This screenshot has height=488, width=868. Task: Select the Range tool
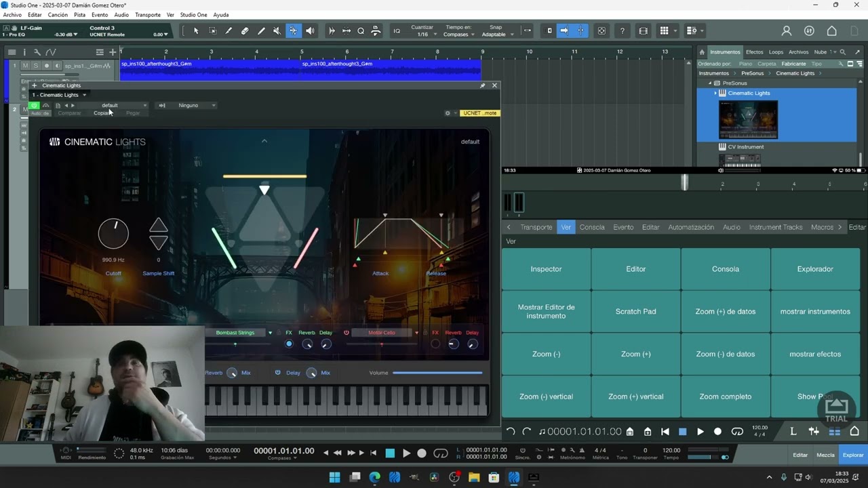click(x=213, y=30)
